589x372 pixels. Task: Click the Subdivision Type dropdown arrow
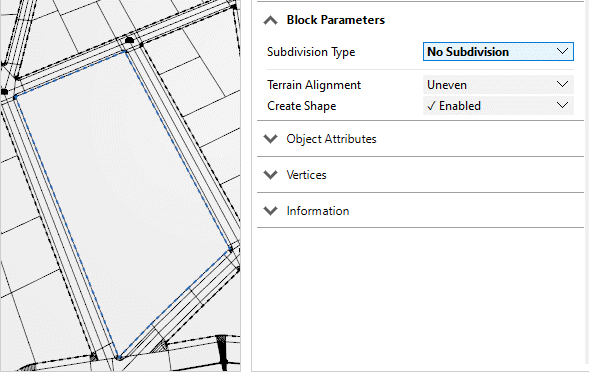pyautogui.click(x=562, y=51)
